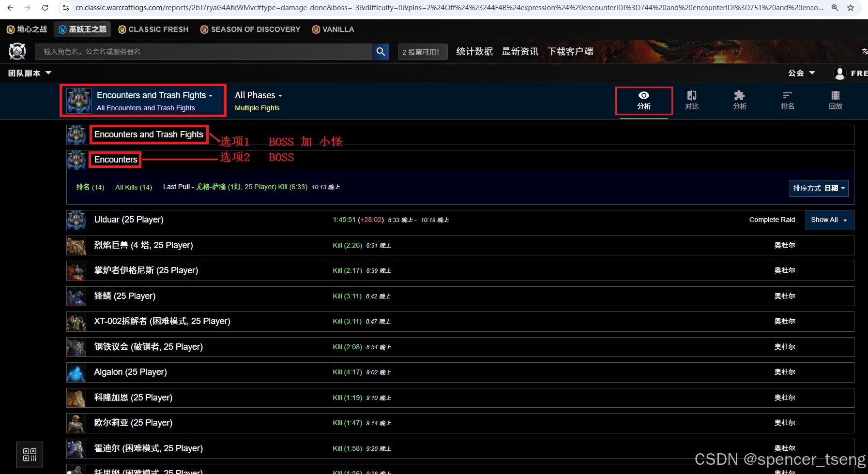Switch to the 对比 compare tab
This screenshot has width=868, height=474.
pyautogui.click(x=692, y=101)
